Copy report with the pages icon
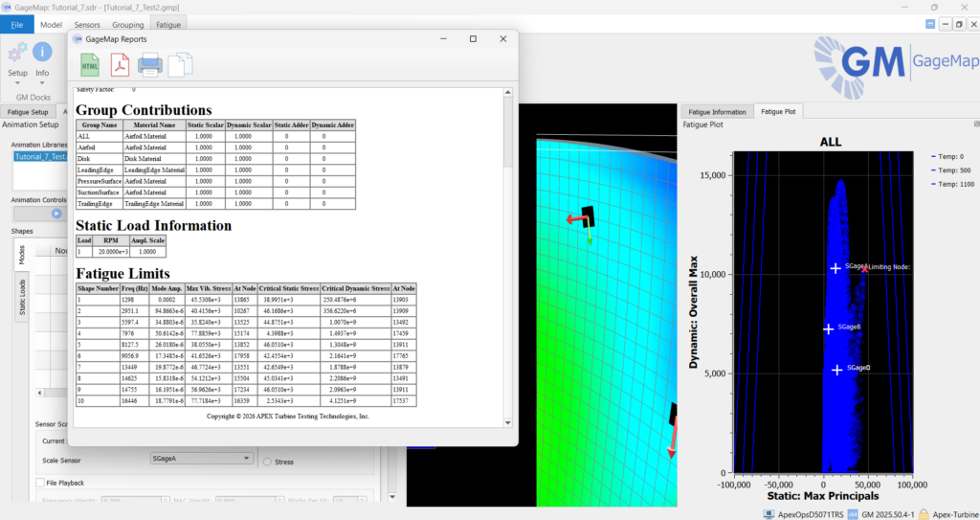980x520 pixels. 180,65
